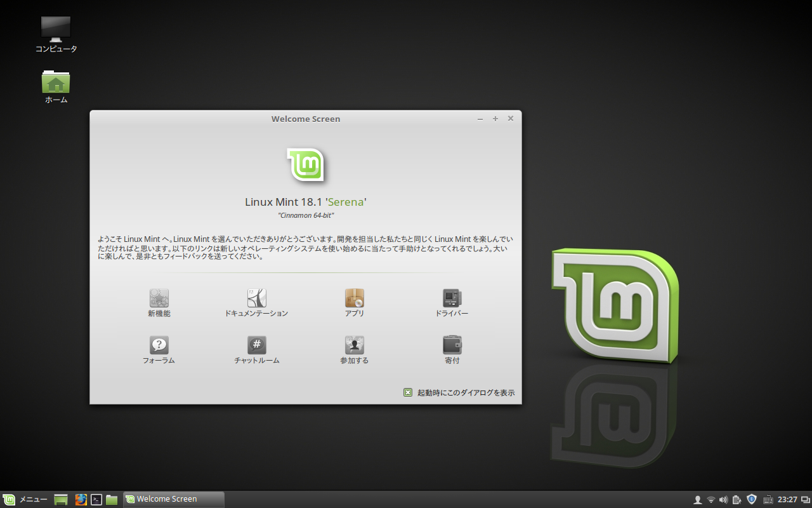The width and height of the screenshot is (812, 508).
Task: Uncheck 起動時にこのダイアログを表示 checkbox
Action: pyautogui.click(x=408, y=392)
